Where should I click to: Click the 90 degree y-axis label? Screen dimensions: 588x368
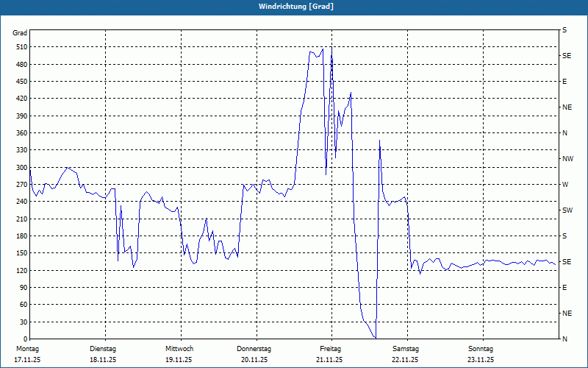click(x=22, y=288)
